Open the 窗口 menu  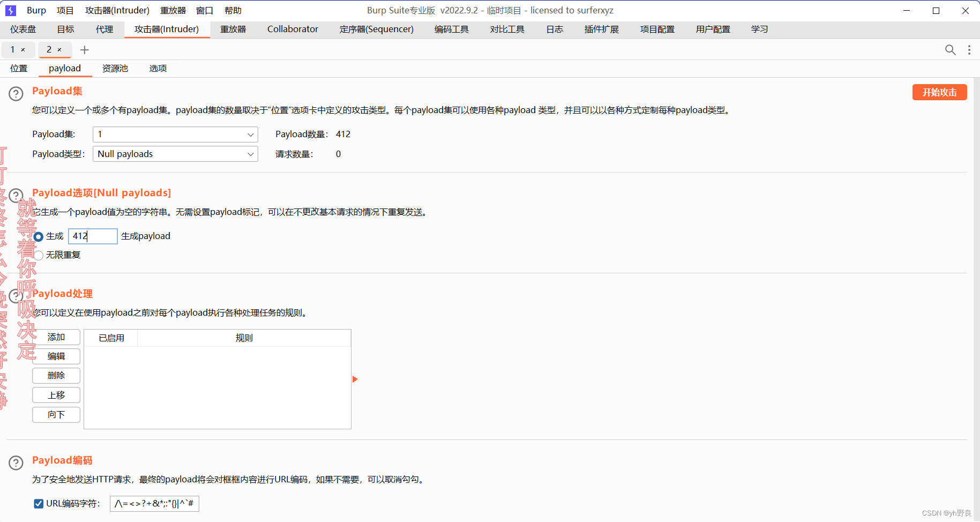pos(205,10)
